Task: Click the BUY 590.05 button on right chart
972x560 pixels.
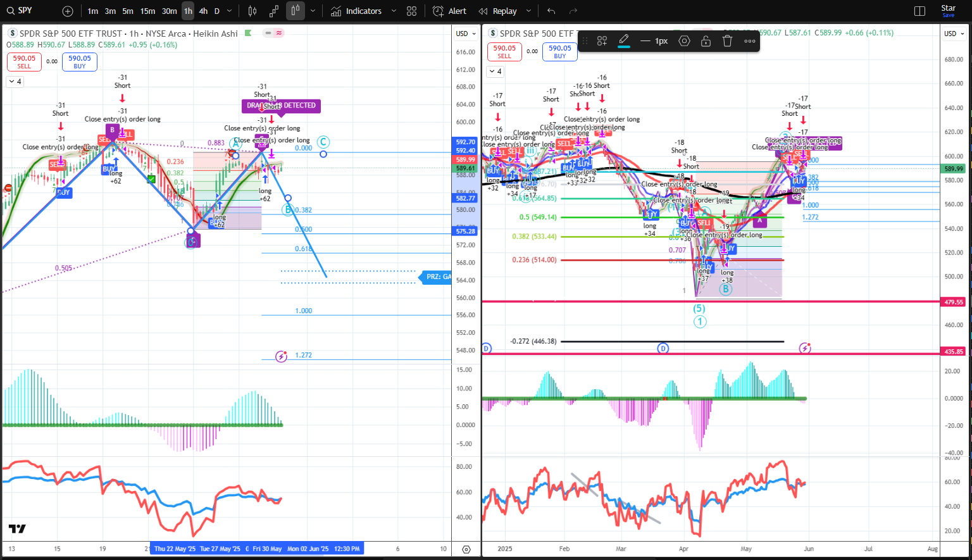Action: click(x=560, y=51)
